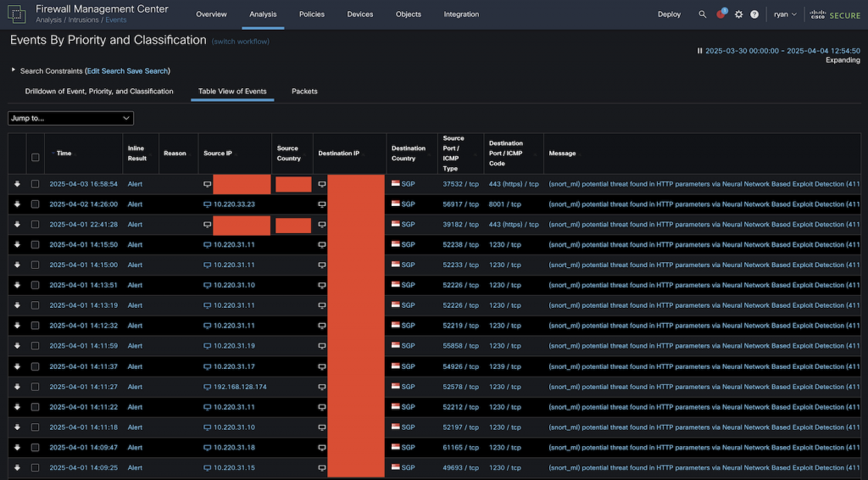
Task: Expand the Search Constraints triangle
Action: click(14, 70)
